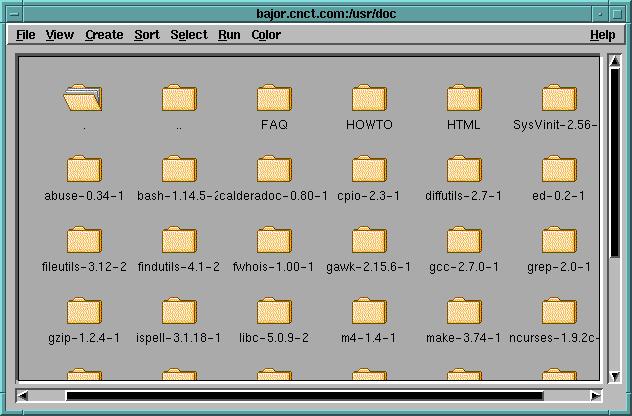
Task: Click the cpio-2.3-1 folder
Action: [x=369, y=170]
